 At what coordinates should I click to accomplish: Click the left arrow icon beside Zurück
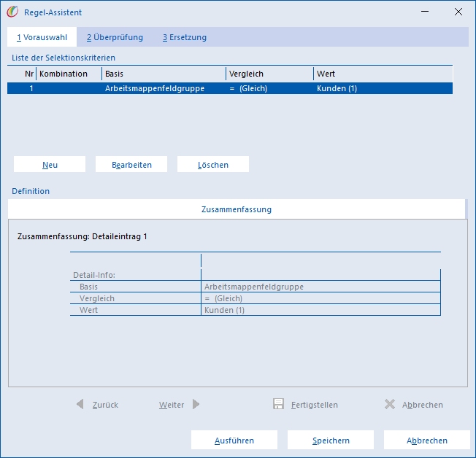(80, 404)
